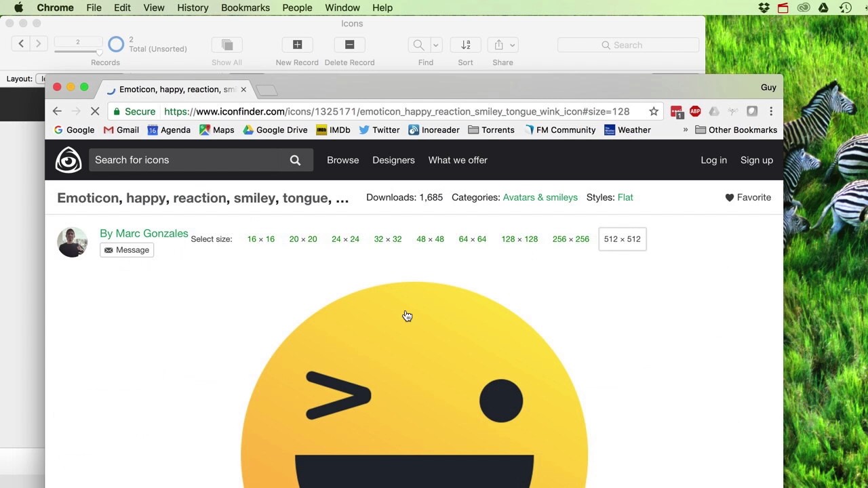Click the Iconfinder eye logo
The height and width of the screenshot is (488, 868).
coord(68,160)
